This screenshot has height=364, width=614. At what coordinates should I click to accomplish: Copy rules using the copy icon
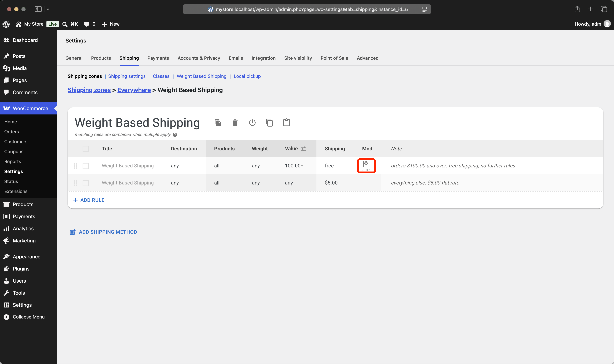pos(269,123)
